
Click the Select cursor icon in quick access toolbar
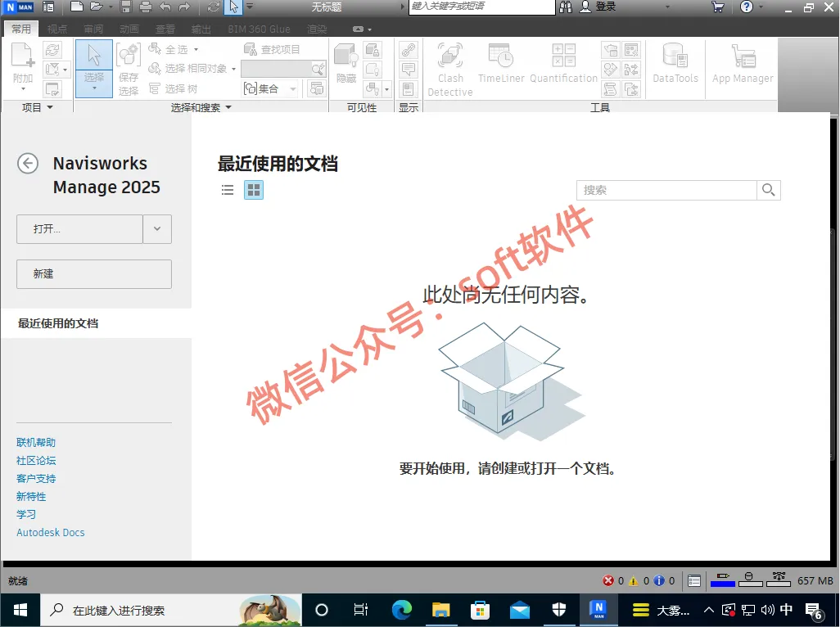coord(233,7)
